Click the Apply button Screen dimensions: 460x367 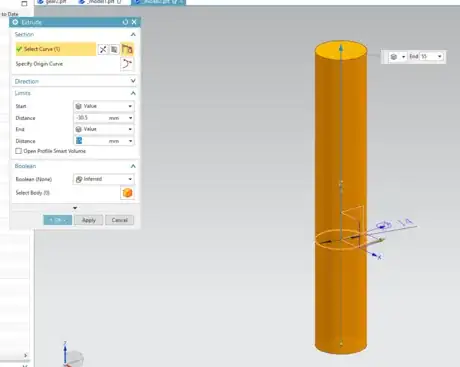point(89,220)
